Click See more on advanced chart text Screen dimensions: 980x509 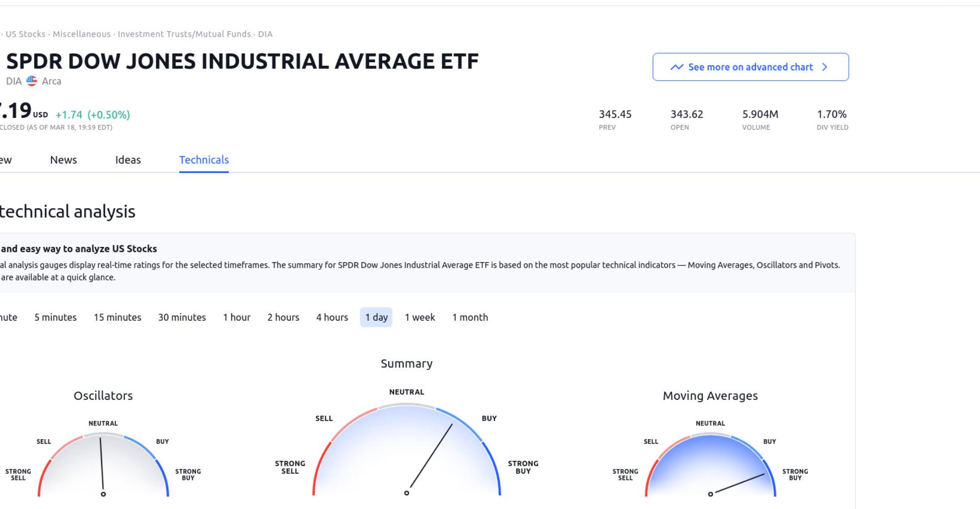[750, 67]
